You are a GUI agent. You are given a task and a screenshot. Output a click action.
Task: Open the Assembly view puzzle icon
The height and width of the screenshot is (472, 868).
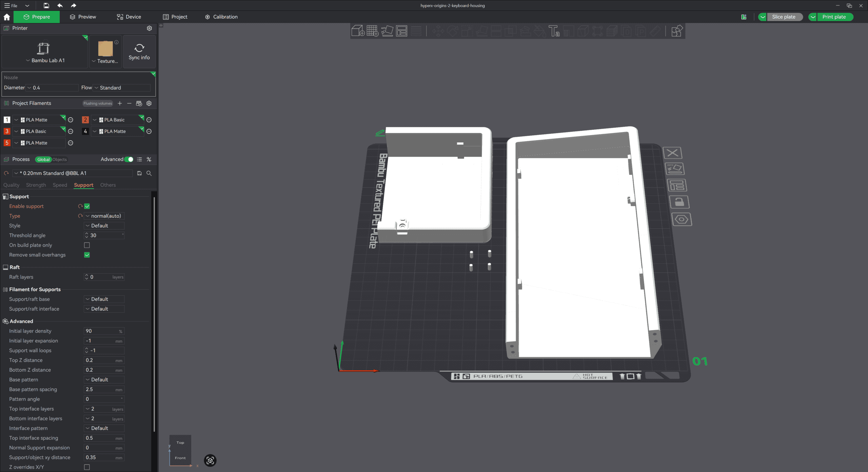[677, 31]
